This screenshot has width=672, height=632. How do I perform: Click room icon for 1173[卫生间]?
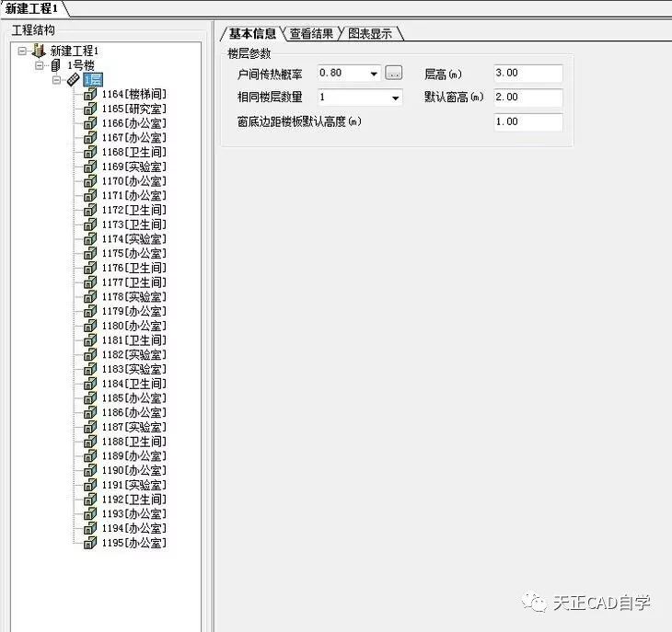click(x=90, y=224)
